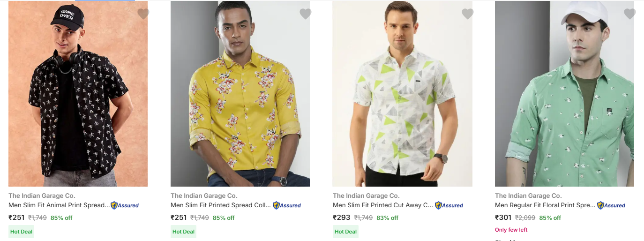This screenshot has width=644, height=241.
Task: Open Men Regular Fit Floral Print link
Action: click(x=545, y=205)
